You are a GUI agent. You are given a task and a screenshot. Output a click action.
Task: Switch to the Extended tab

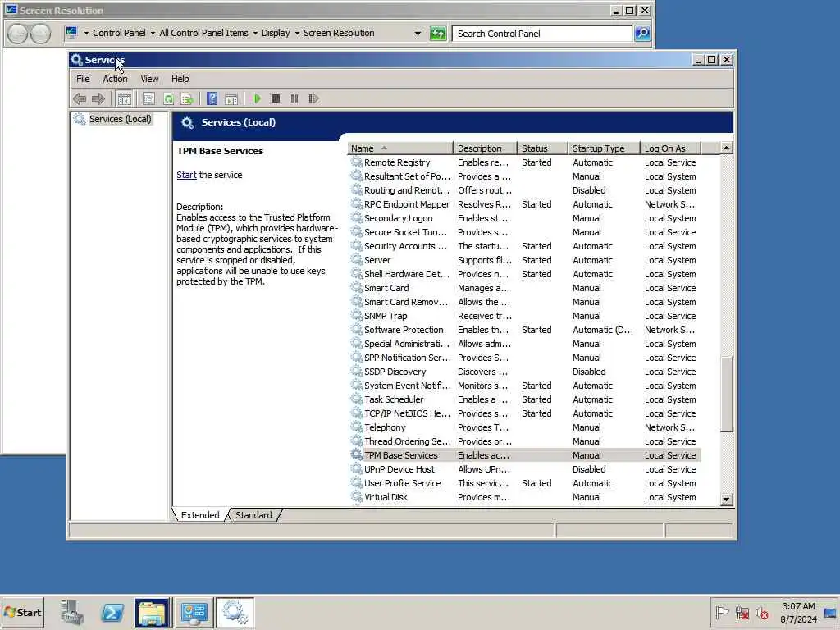[x=200, y=515]
